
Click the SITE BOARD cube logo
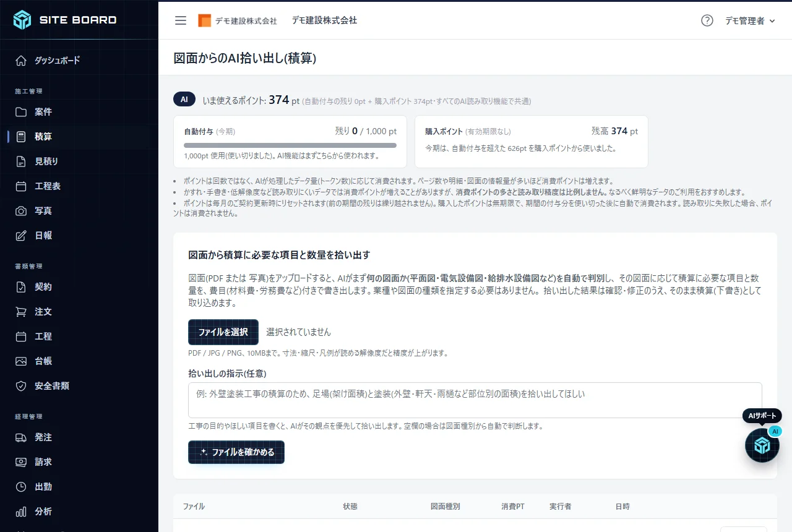(22, 20)
